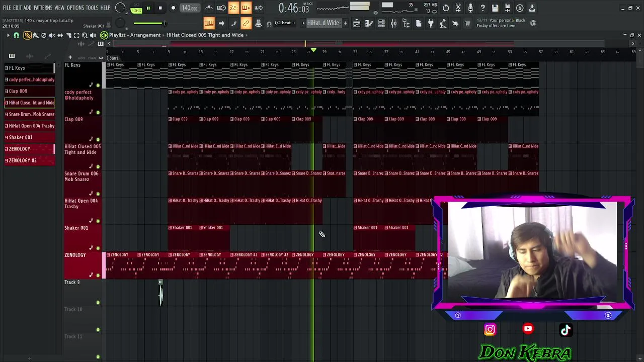Click the Start timeline marker
The width and height of the screenshot is (644, 362).
click(x=113, y=58)
